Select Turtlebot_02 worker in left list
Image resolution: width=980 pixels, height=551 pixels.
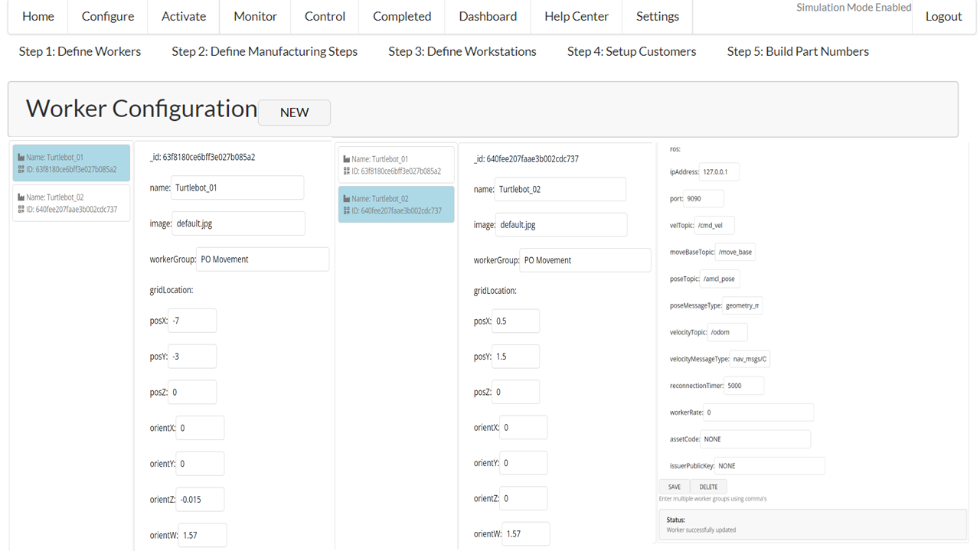(x=71, y=203)
